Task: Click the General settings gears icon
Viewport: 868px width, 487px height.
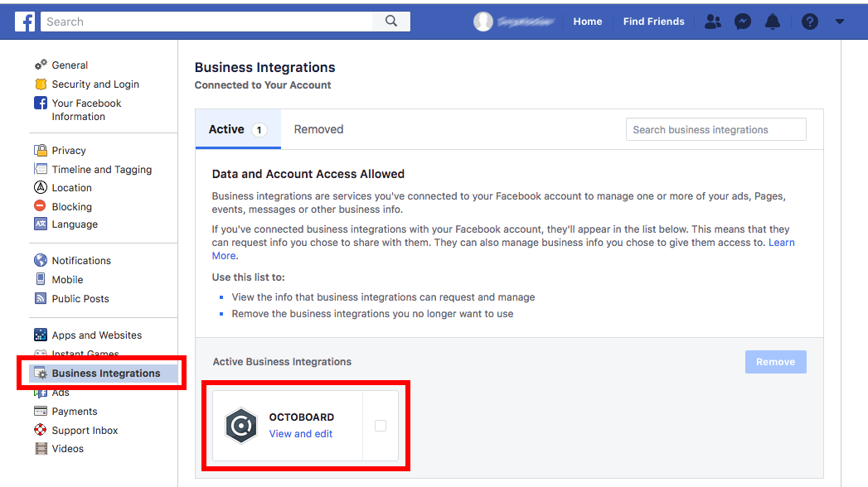Action: (x=41, y=65)
